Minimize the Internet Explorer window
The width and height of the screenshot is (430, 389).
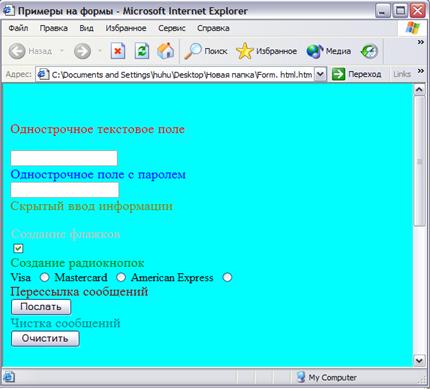383,11
